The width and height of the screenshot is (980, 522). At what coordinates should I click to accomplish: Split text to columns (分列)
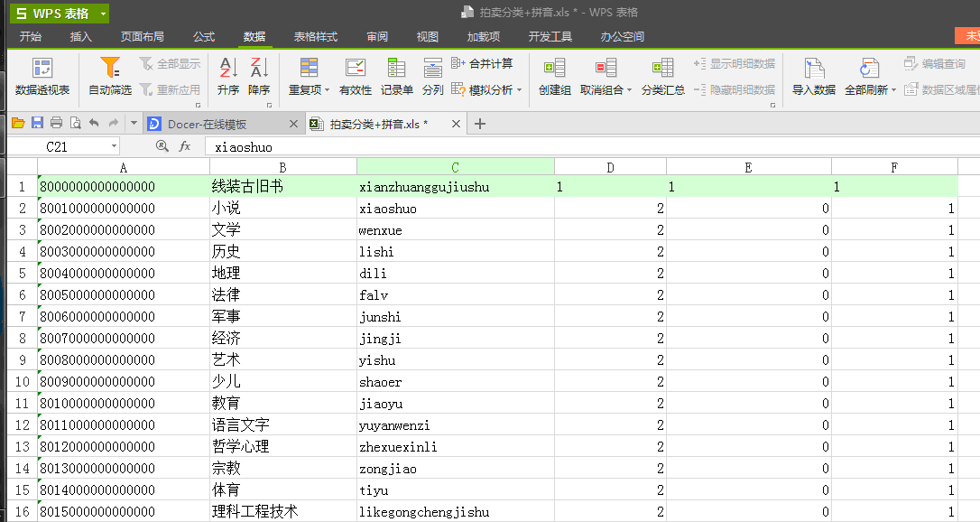click(432, 76)
